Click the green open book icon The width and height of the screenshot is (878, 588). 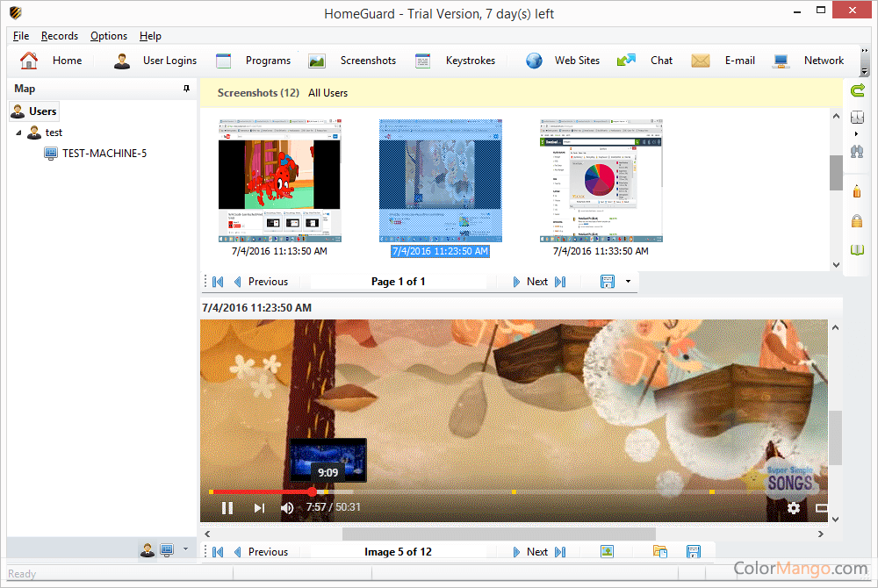(x=858, y=251)
